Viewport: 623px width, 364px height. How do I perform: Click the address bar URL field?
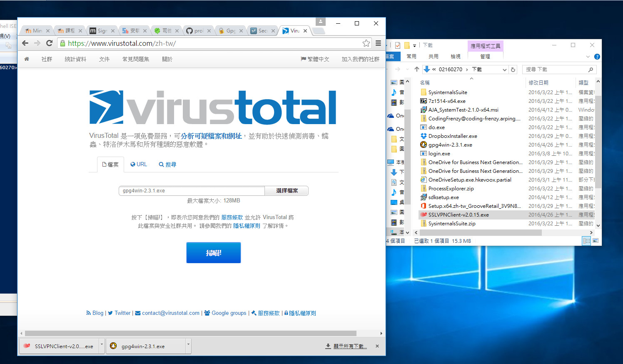pos(214,43)
